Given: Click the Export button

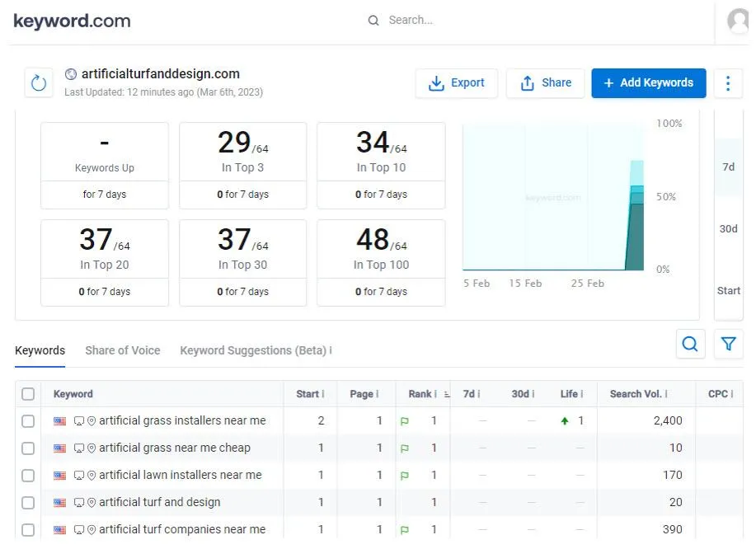Looking at the screenshot, I should tap(456, 83).
